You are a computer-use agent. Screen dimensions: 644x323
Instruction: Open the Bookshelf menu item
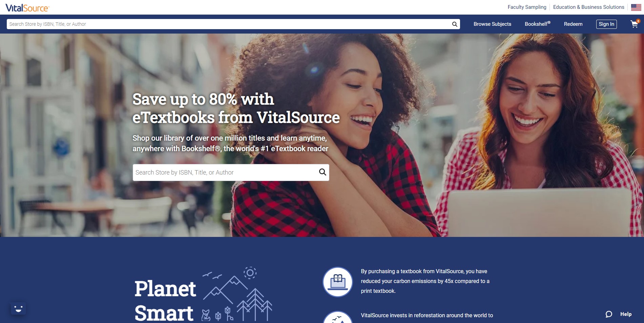tap(537, 24)
